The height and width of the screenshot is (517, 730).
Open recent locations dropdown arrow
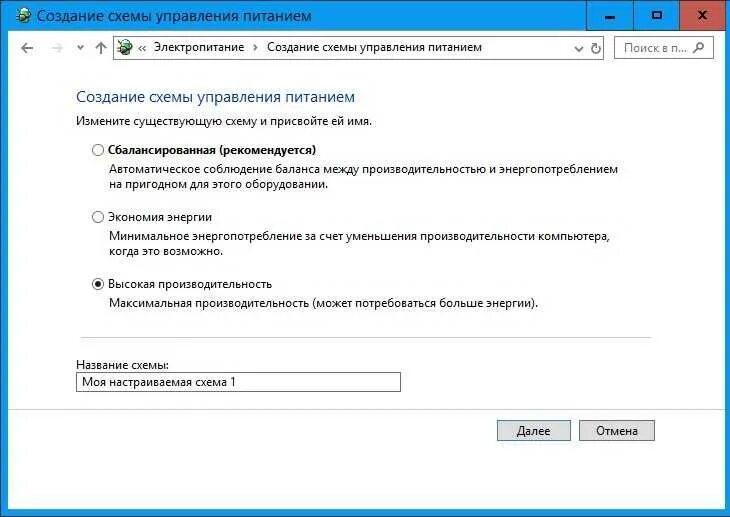(81, 48)
